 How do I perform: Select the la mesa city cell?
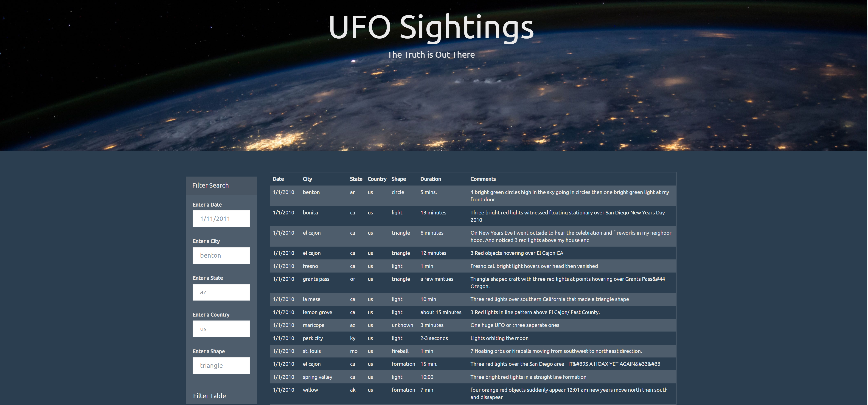311,299
